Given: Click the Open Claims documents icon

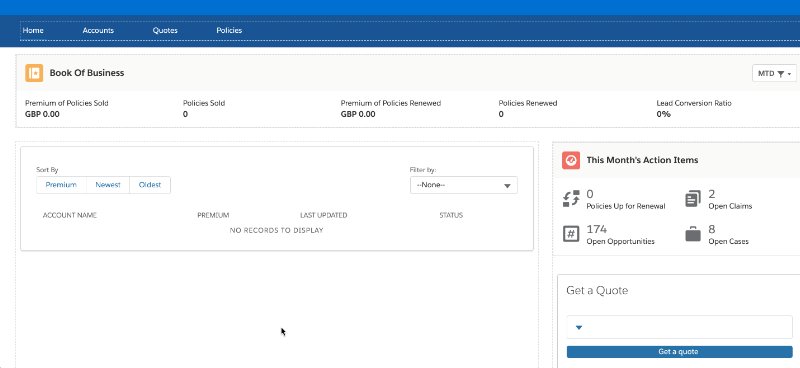Looking at the screenshot, I should 693,199.
